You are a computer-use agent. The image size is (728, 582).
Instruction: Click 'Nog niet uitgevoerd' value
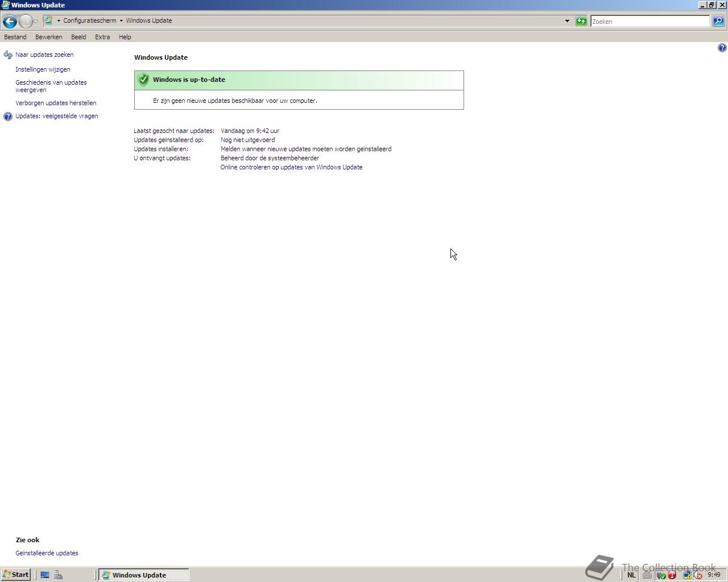247,140
